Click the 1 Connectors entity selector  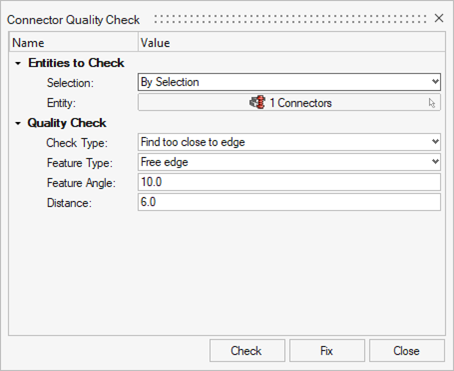289,102
